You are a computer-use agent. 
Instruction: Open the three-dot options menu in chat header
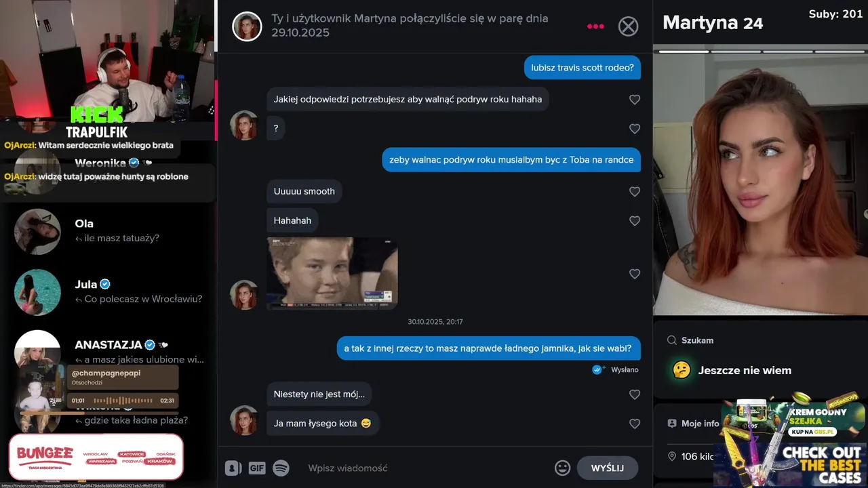coord(595,26)
